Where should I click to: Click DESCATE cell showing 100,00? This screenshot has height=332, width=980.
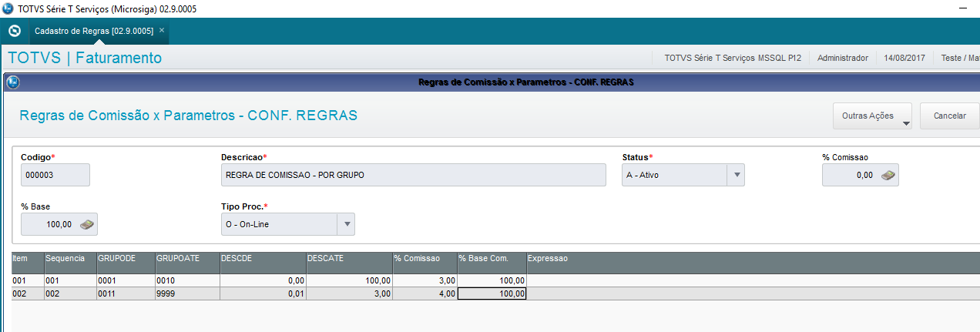[348, 280]
